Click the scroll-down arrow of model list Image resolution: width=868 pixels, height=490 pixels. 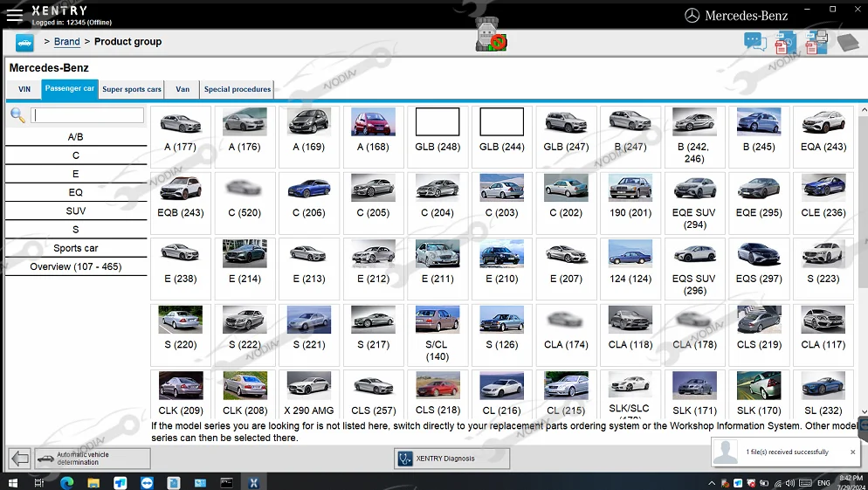[x=864, y=412]
